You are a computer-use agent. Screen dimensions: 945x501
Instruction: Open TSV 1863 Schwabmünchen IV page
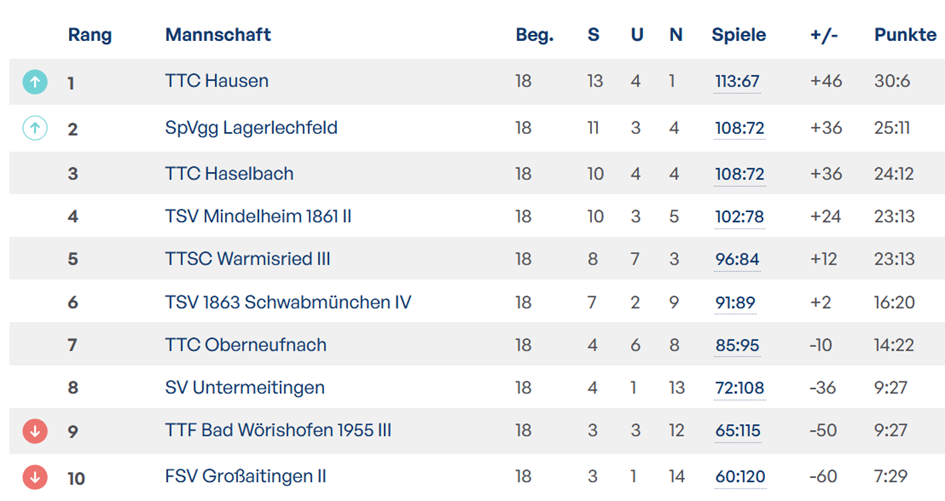point(288,302)
